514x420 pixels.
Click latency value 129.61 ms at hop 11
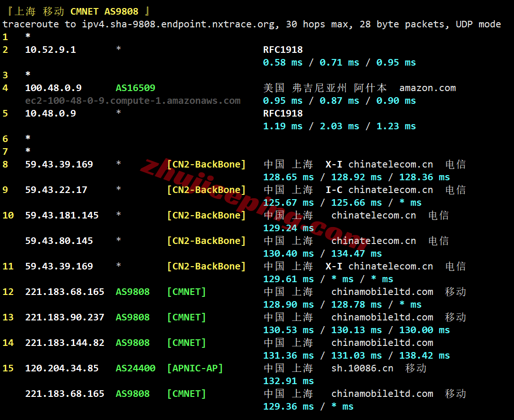point(289,279)
